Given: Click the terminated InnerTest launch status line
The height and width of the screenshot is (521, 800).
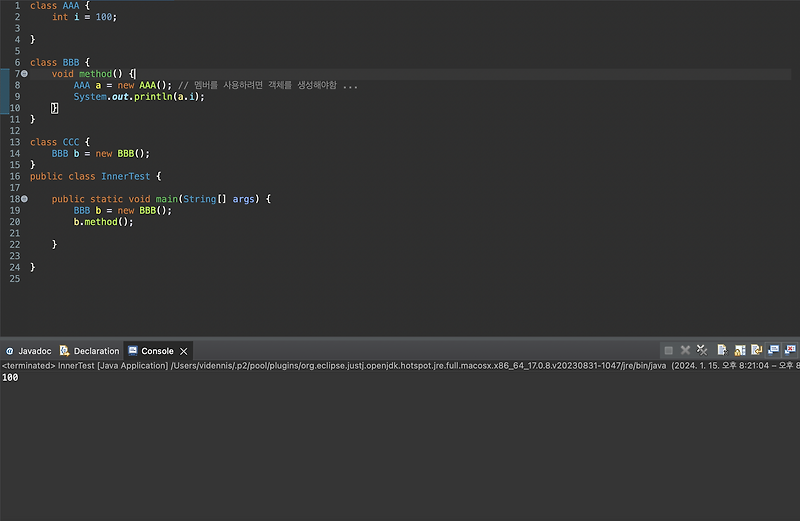Looking at the screenshot, I should tap(400, 365).
